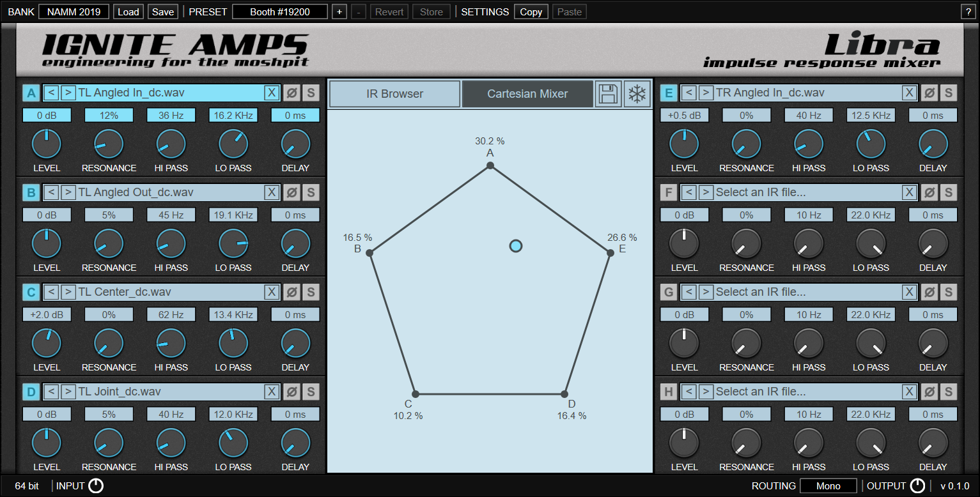The image size is (980, 497).
Task: Open the TR Angled In_dc.wav file selector
Action: click(x=807, y=93)
